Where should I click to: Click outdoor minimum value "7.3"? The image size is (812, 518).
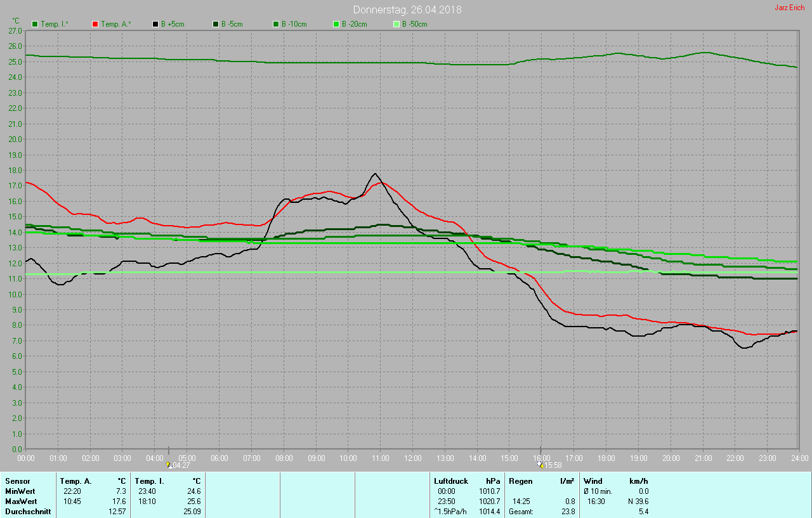[x=121, y=491]
